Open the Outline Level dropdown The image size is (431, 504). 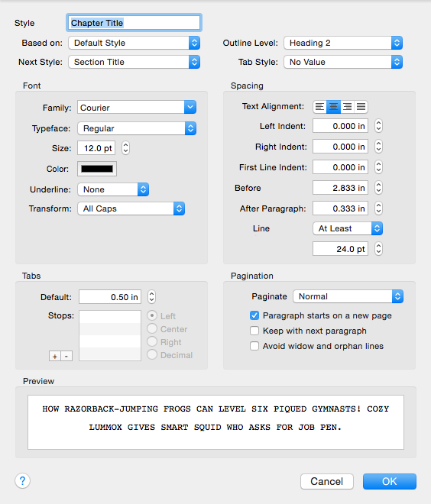[343, 43]
